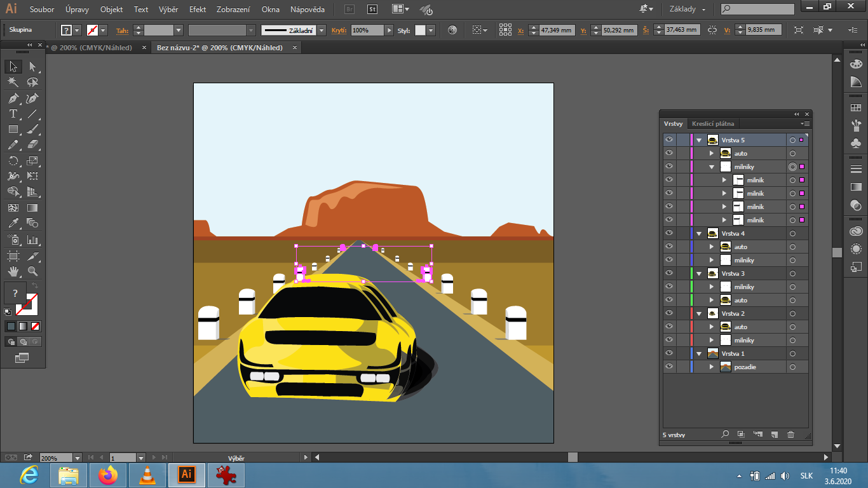This screenshot has height=488, width=868.
Task: Select the Rectangle tool
Action: (13, 130)
